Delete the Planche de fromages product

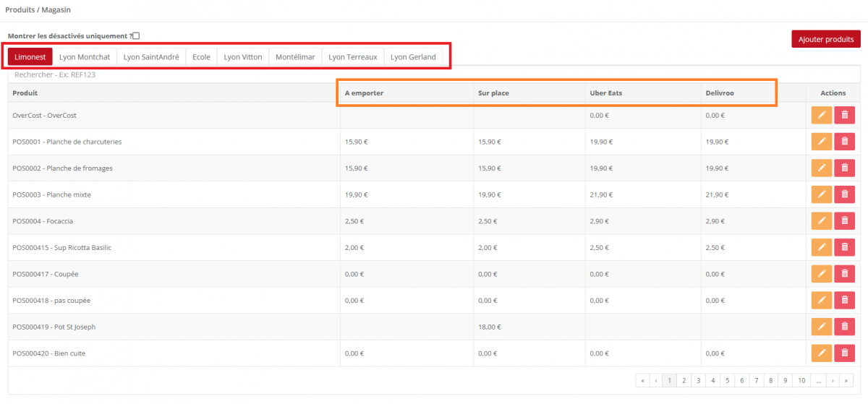point(844,168)
